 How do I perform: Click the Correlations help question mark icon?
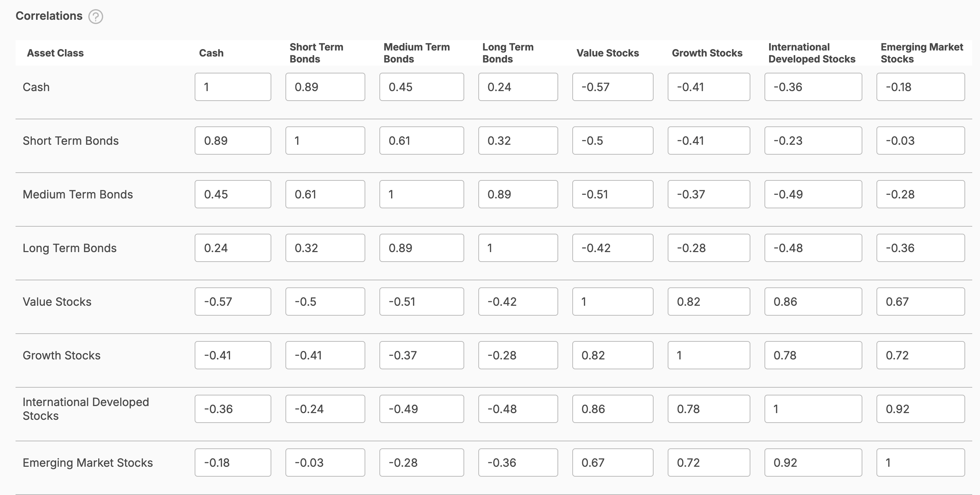point(95,17)
